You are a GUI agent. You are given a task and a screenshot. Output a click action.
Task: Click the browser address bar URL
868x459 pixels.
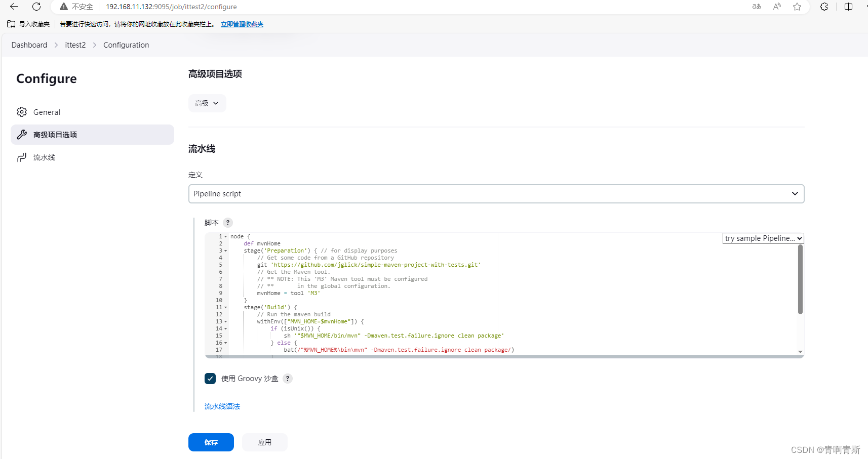(x=171, y=7)
